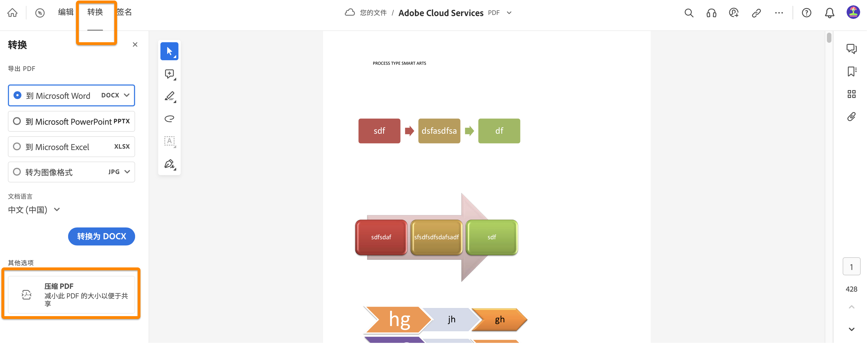Open the PDF title dropdown arrow
The width and height of the screenshot is (868, 344).
509,12
